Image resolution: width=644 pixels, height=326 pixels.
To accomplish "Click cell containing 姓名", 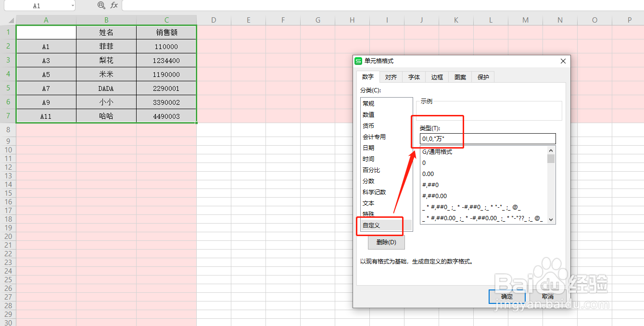I will 106,32.
